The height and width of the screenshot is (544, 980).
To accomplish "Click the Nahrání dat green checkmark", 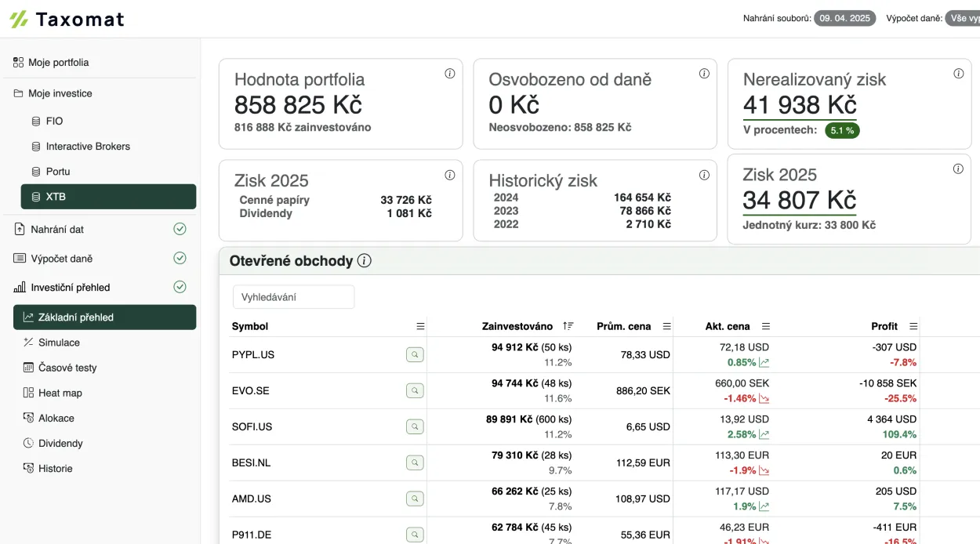I will (x=180, y=229).
